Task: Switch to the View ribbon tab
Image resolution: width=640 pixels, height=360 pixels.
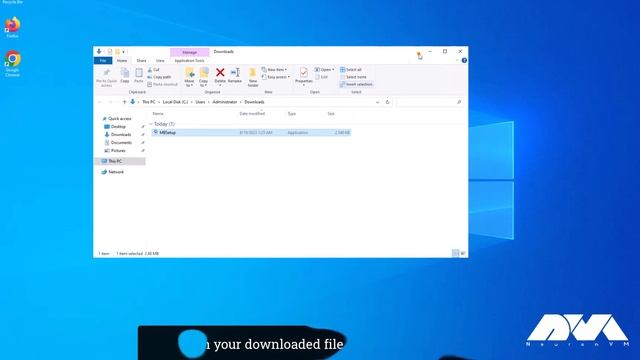Action: coord(160,60)
